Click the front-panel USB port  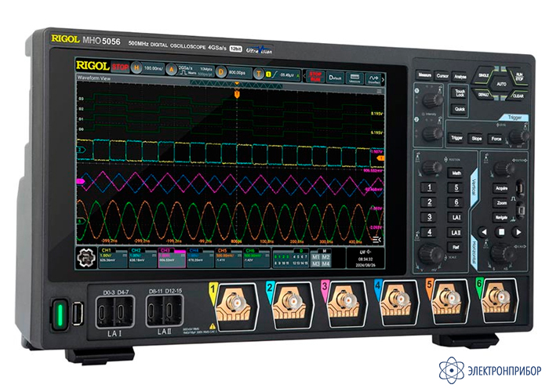pos(78,314)
